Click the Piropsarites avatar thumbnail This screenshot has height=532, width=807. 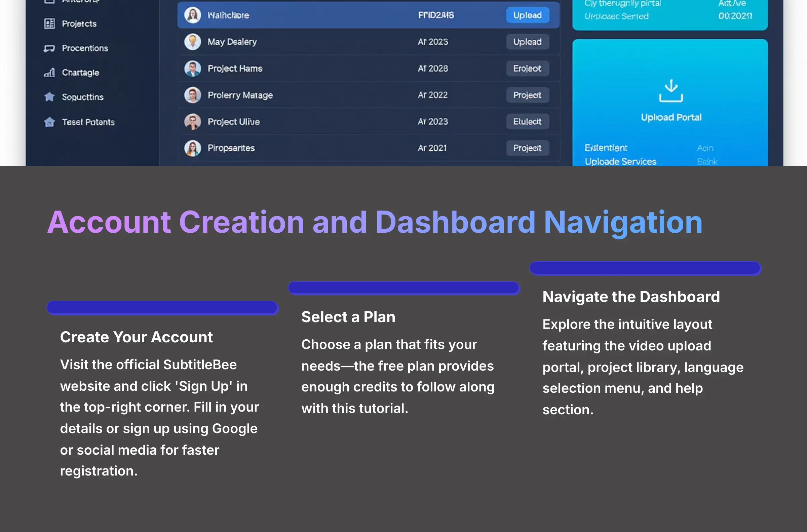click(193, 148)
